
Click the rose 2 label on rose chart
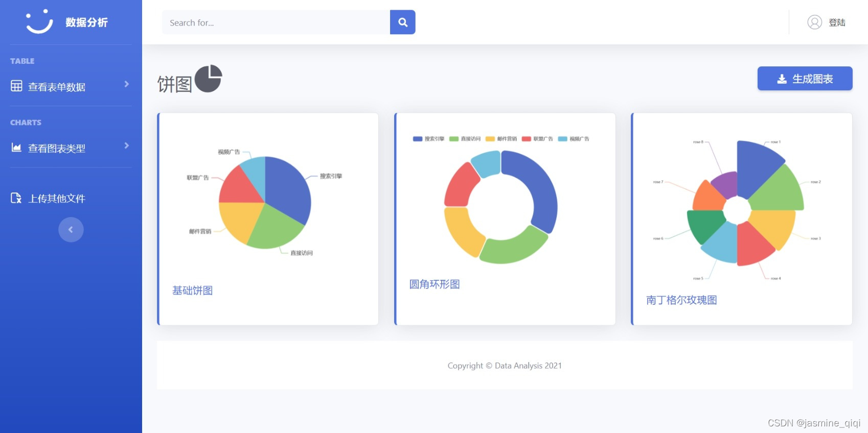(x=815, y=182)
